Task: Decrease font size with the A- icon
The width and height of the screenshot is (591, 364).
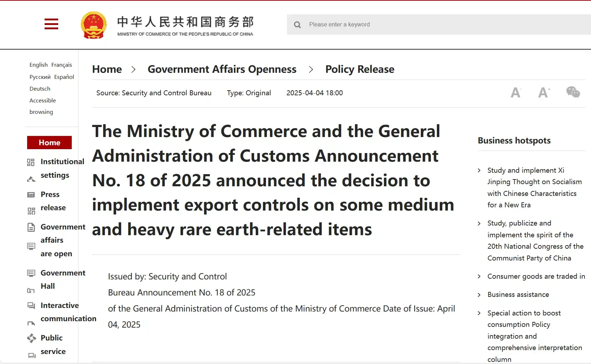Action: (516, 92)
